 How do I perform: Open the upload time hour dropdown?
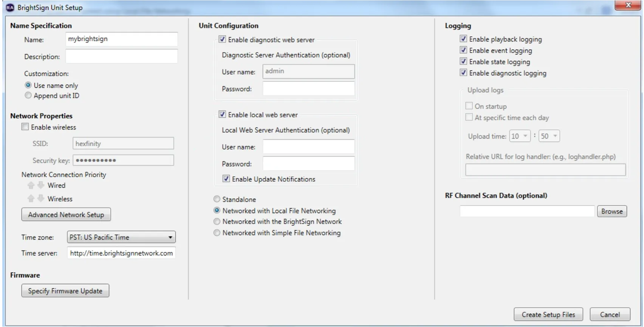pos(520,136)
